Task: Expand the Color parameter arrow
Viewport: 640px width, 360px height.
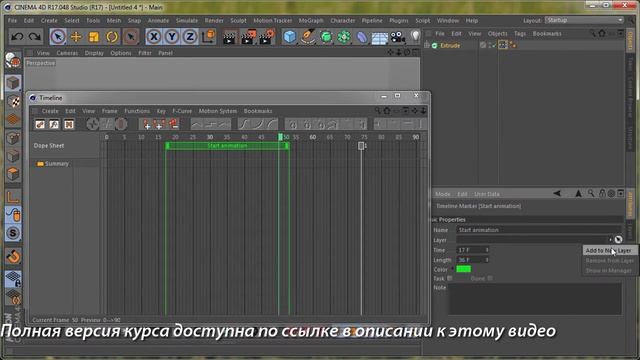Action: point(452,269)
